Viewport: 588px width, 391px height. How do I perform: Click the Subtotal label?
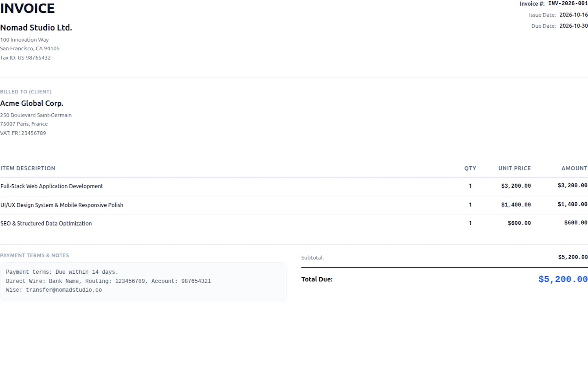(x=312, y=257)
